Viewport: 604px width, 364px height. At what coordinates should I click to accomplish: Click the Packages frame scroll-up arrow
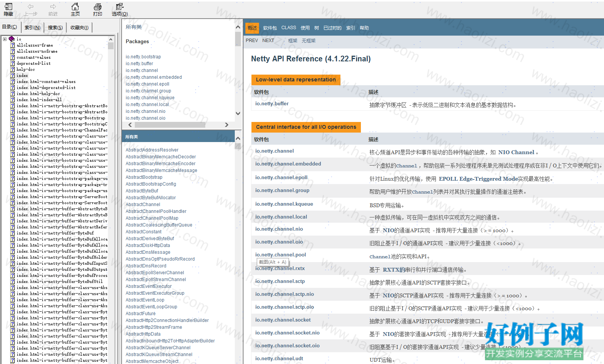tap(238, 27)
